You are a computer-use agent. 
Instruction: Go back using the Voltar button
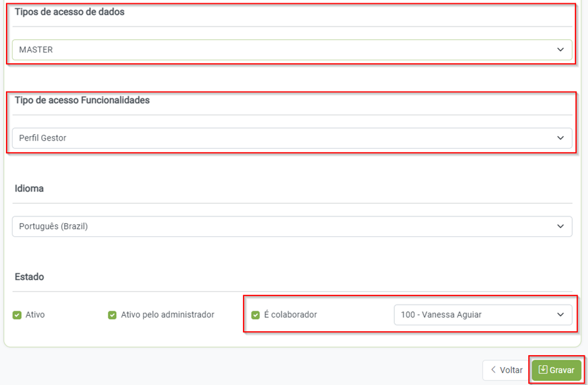coord(506,370)
